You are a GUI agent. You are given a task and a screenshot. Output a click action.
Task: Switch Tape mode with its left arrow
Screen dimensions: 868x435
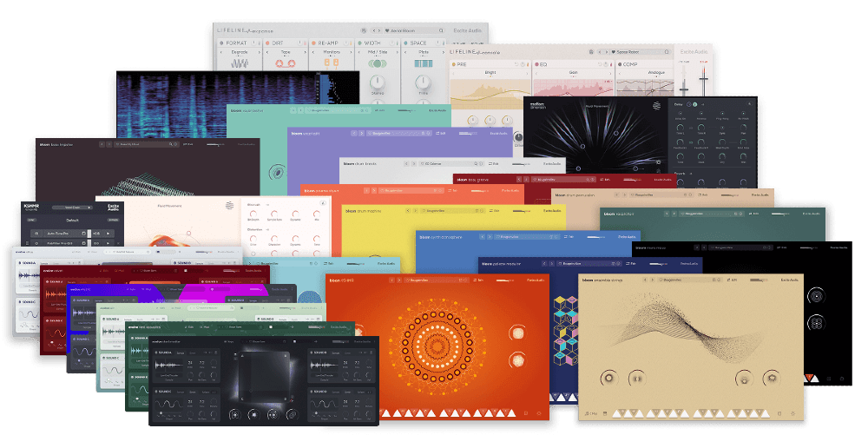[x=267, y=52]
